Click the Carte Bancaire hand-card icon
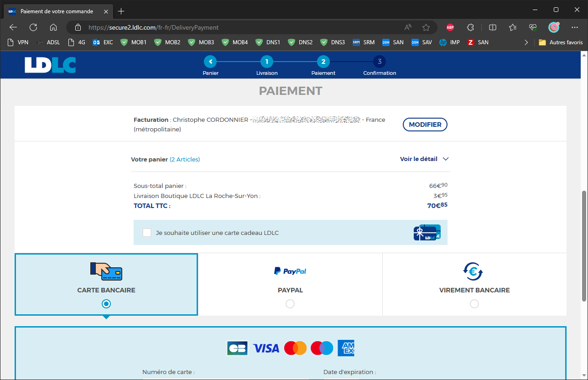Viewport: 588px width, 380px height. (106, 271)
